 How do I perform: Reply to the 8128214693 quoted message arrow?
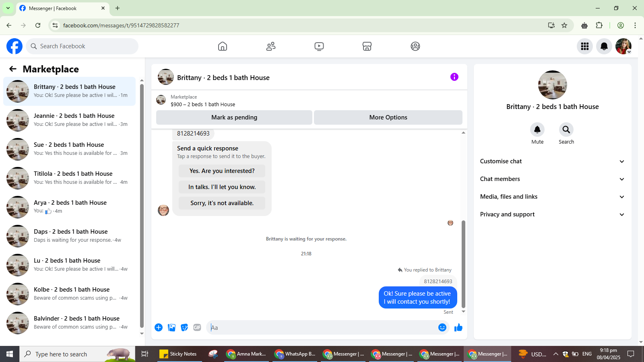(400, 270)
